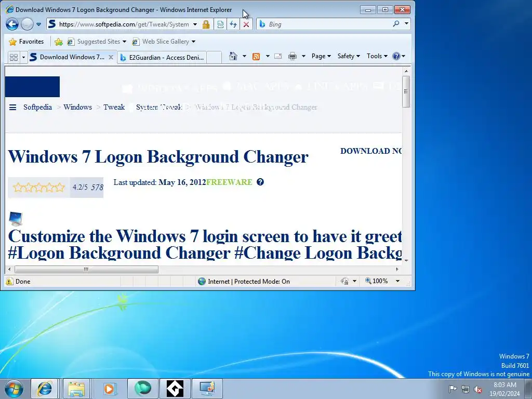Screen dimensions: 532x399
Task: Open the padlock security report icon
Action: (x=206, y=24)
